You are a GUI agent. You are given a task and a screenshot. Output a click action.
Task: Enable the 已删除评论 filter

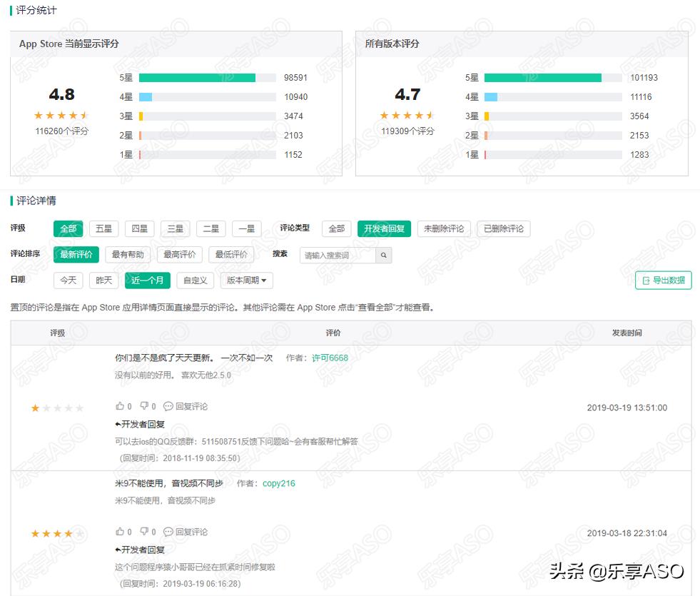504,228
